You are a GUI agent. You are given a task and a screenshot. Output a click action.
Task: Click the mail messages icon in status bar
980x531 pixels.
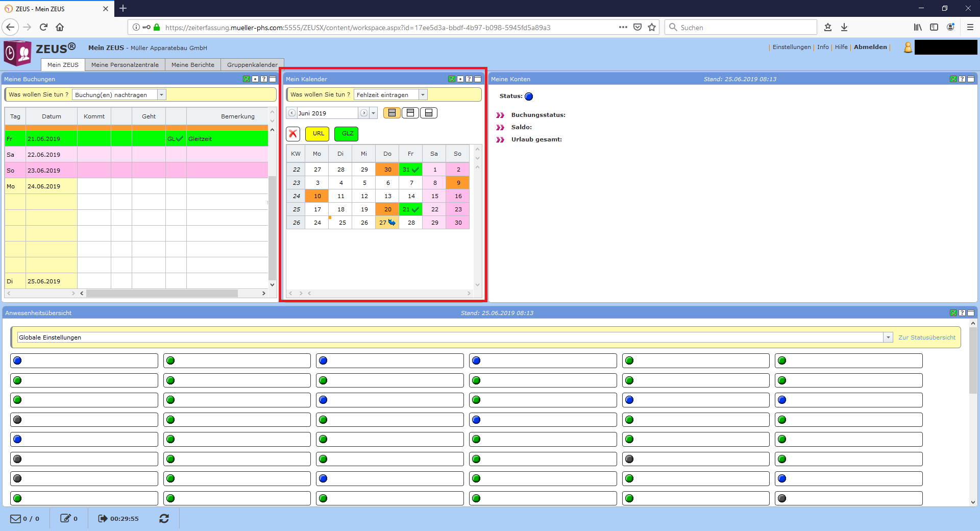pyautogui.click(x=16, y=519)
